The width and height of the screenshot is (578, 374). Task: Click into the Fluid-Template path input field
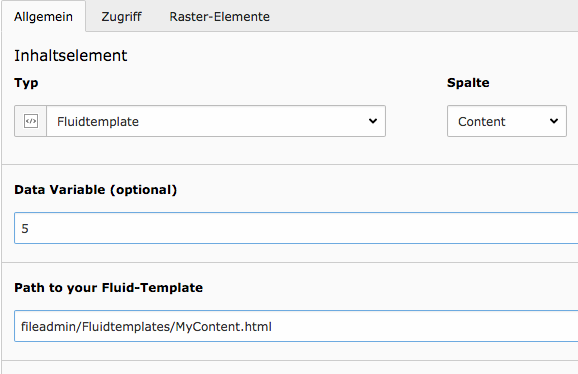(296, 326)
